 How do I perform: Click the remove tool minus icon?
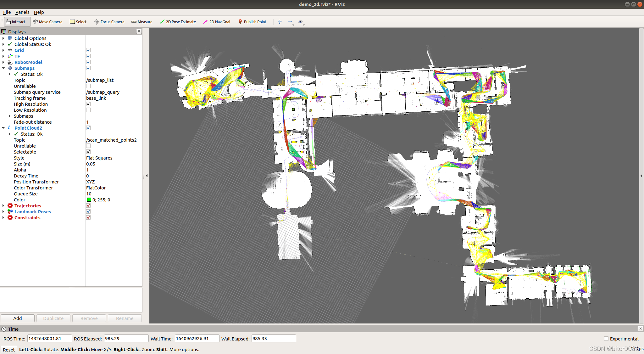[290, 22]
